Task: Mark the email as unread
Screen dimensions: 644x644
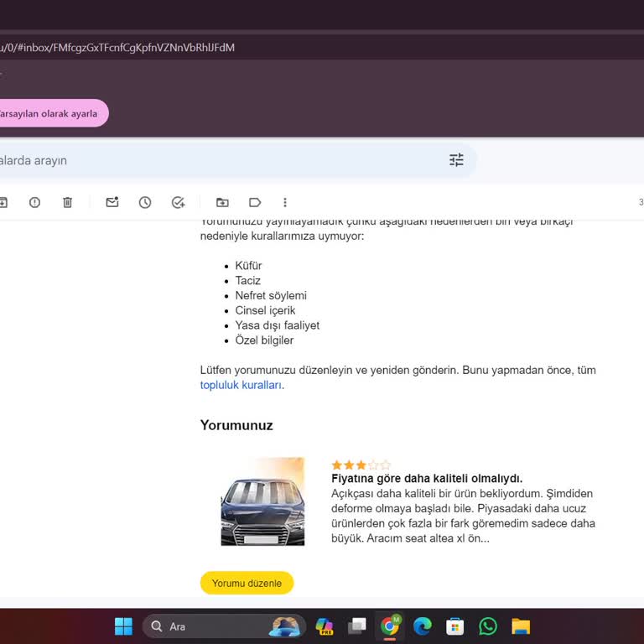Action: [x=112, y=202]
